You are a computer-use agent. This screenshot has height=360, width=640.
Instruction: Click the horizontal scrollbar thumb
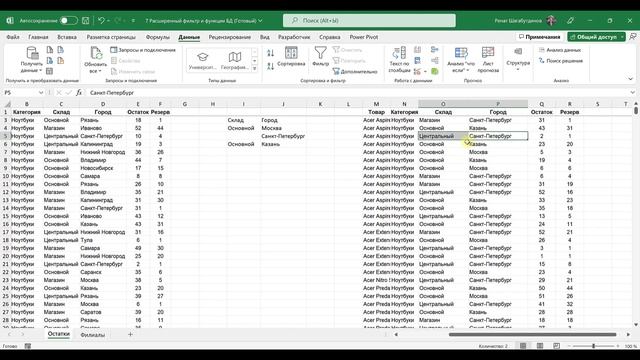532,335
